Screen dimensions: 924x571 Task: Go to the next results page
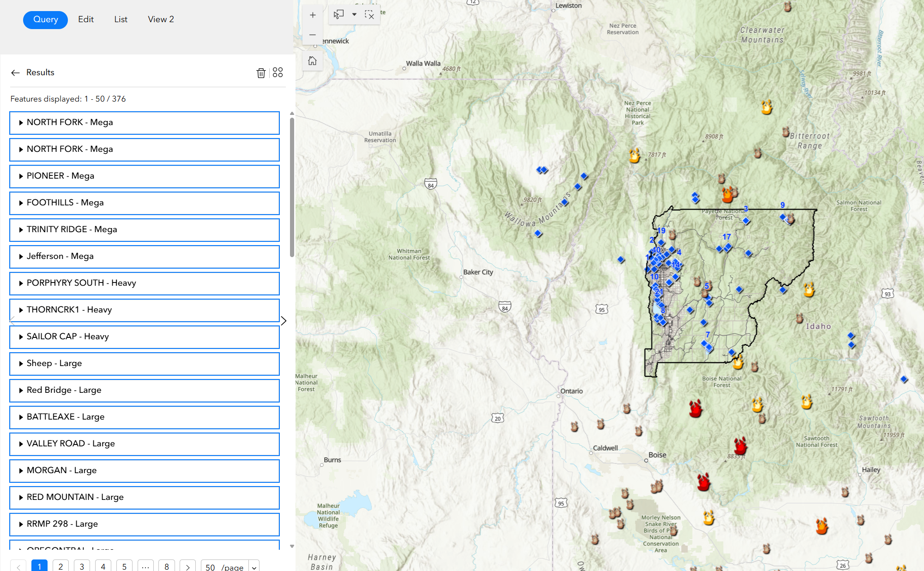[187, 567]
